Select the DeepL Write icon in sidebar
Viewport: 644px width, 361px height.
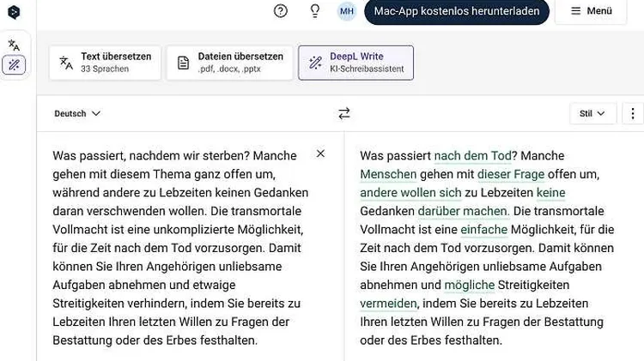tap(14, 64)
